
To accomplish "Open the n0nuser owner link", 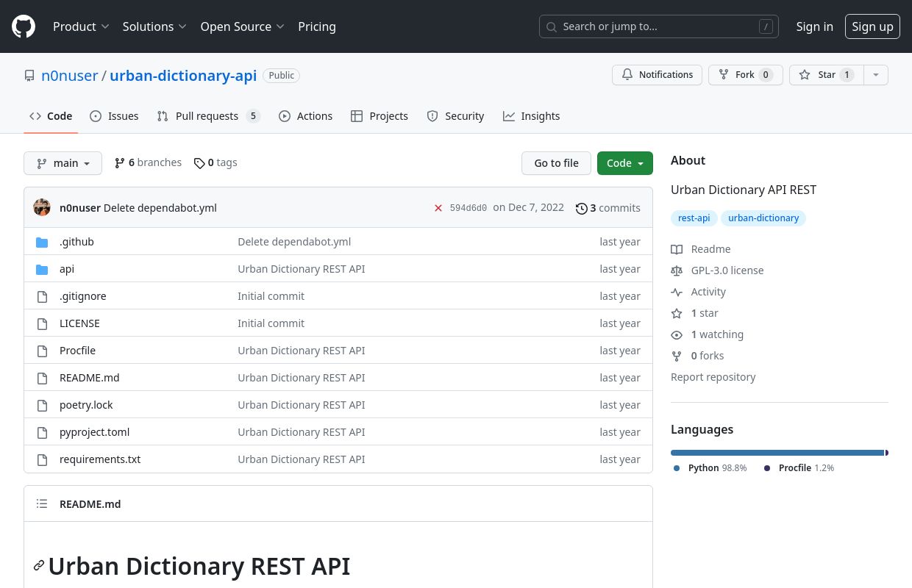I will (70, 75).
